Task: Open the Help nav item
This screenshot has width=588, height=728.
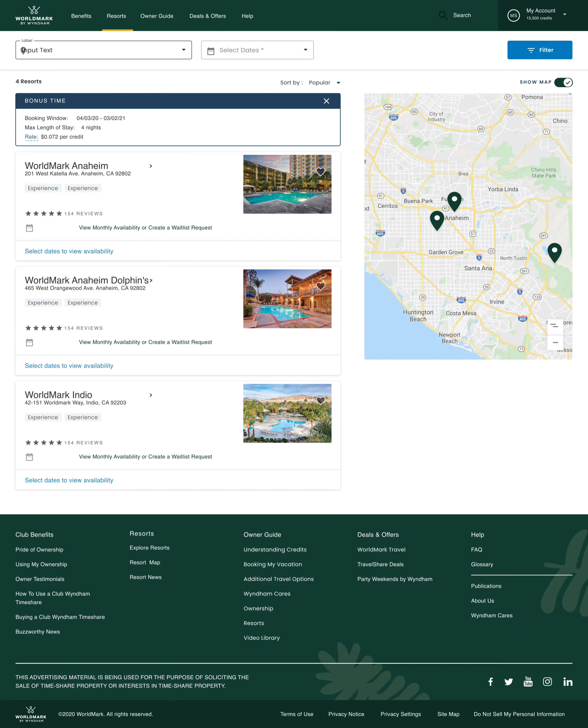Action: 247,16
